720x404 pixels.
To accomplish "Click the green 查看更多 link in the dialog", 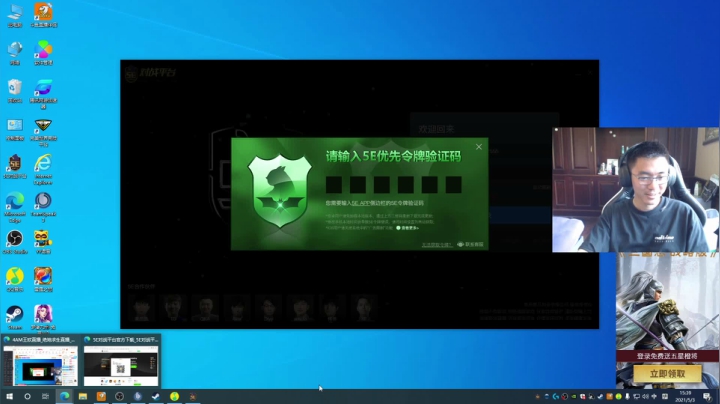I will point(407,228).
